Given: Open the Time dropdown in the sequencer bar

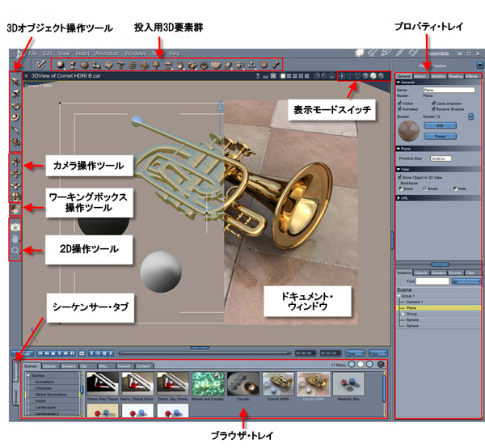Looking at the screenshot, I should pos(355,353).
